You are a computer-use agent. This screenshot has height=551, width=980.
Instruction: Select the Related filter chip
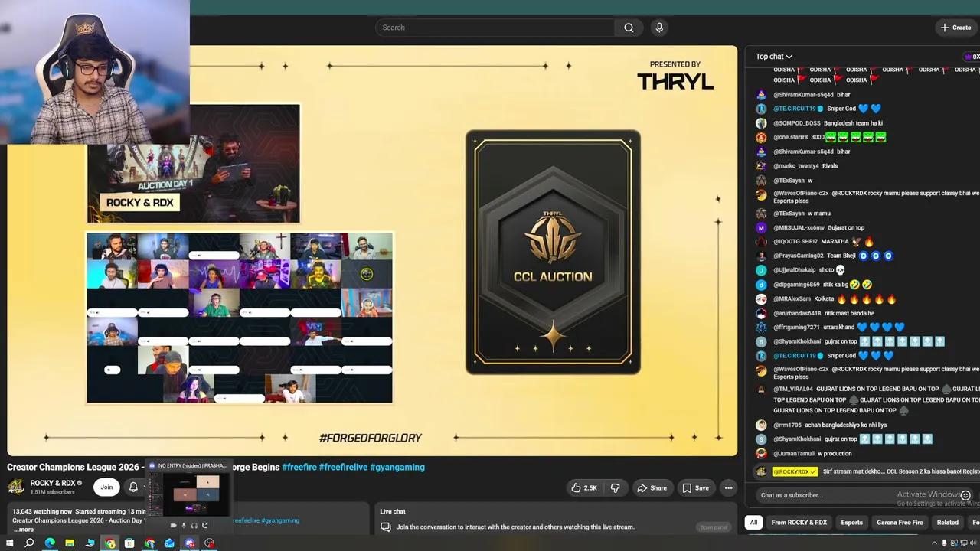pyautogui.click(x=947, y=523)
